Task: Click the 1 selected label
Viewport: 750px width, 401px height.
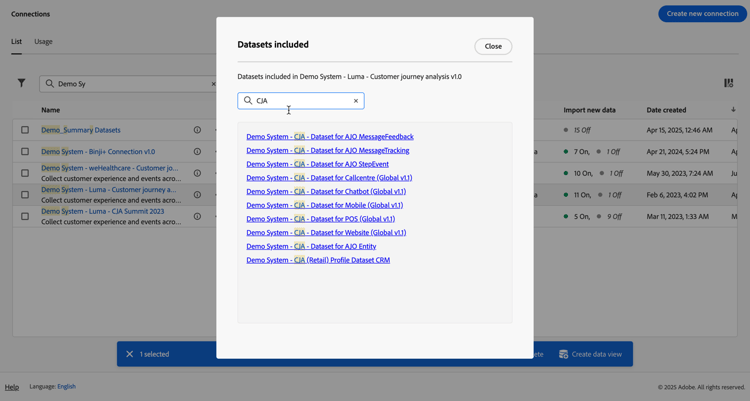Action: point(154,354)
